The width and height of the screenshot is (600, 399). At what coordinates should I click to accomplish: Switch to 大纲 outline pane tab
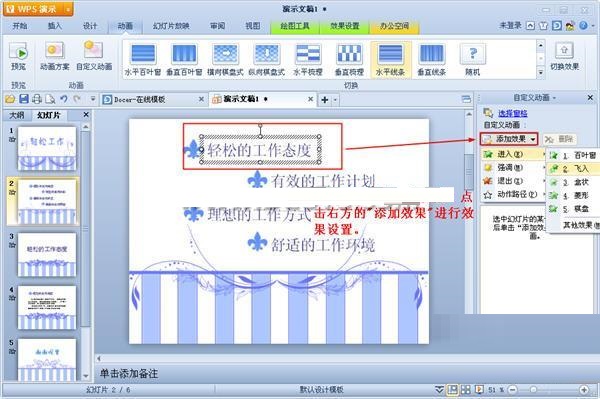click(x=17, y=115)
